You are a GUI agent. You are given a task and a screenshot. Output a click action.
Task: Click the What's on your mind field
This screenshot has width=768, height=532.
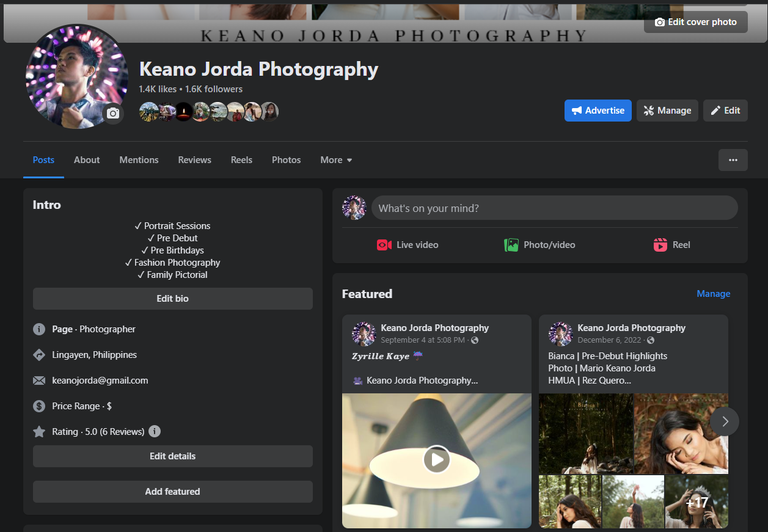coord(555,208)
